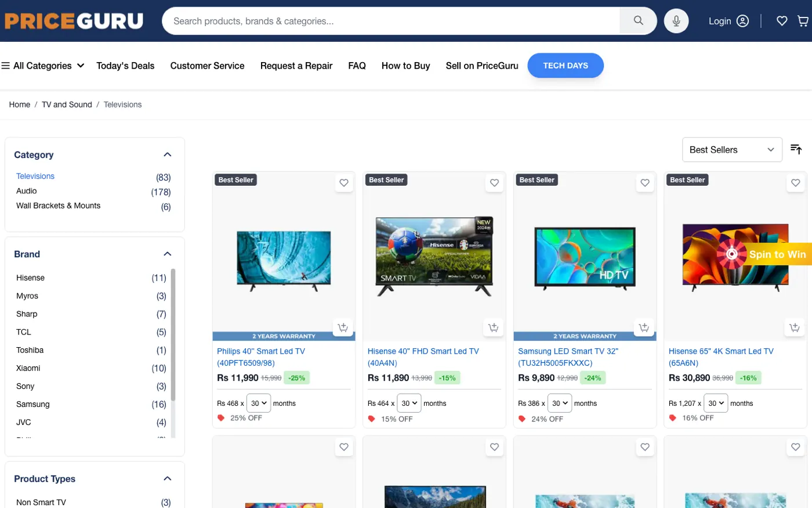Add Hisense 65" 4K TV to cart
This screenshot has height=508, width=812.
pos(795,327)
